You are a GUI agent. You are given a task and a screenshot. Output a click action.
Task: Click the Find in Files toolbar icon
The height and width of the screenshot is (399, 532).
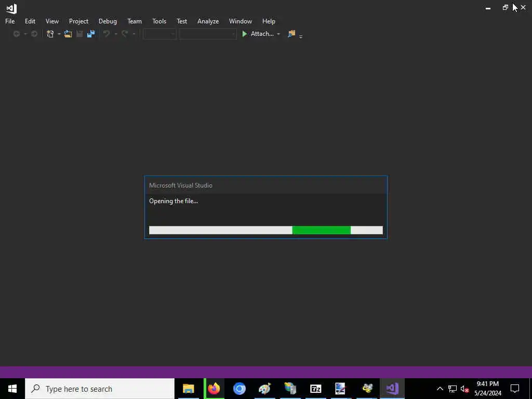click(x=291, y=34)
